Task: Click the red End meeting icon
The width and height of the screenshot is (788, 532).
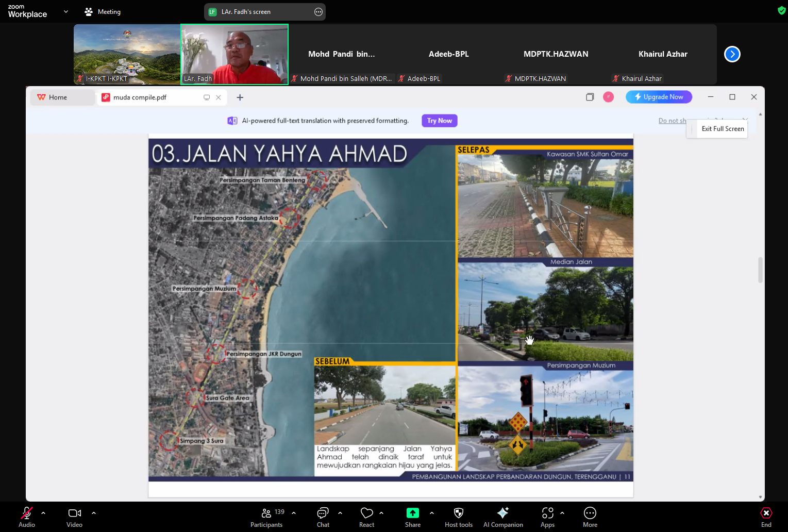Action: [x=766, y=513]
